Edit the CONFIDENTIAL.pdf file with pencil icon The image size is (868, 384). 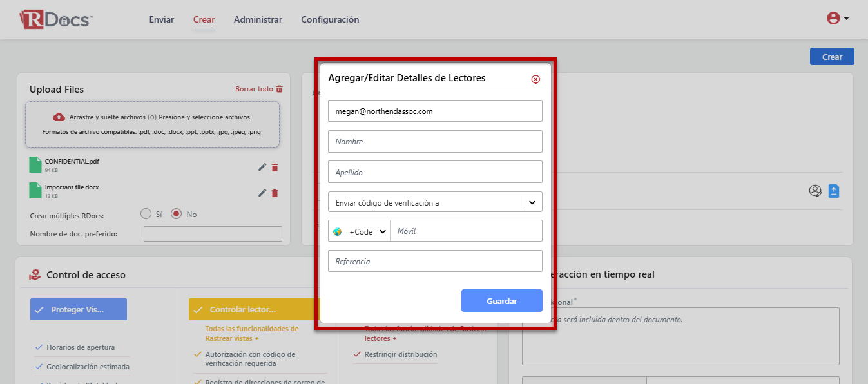[x=262, y=168]
